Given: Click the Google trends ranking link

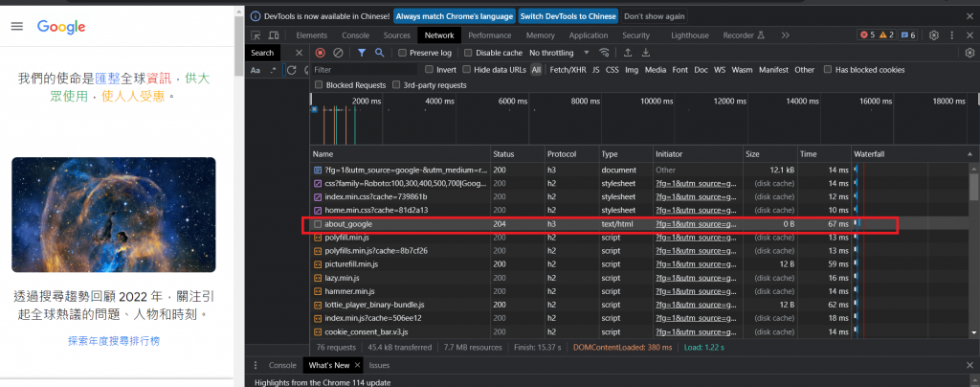Looking at the screenshot, I should (x=114, y=341).
